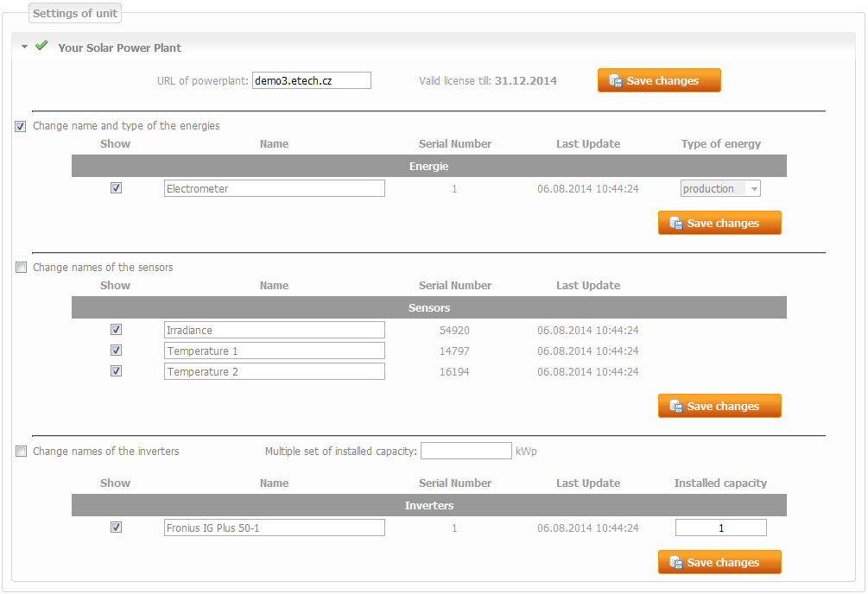Collapse Your Solar Power Plant section
This screenshot has width=868, height=594.
(x=25, y=47)
